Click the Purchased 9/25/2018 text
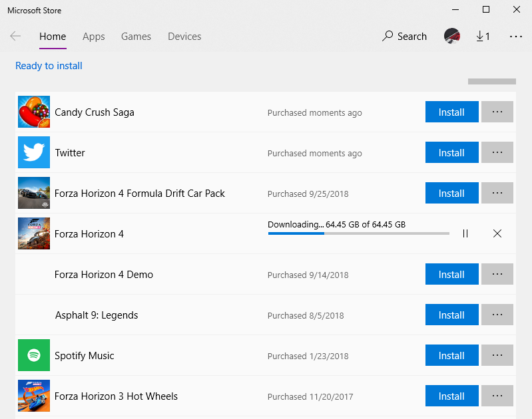Image resolution: width=532 pixels, height=419 pixels. (308, 194)
